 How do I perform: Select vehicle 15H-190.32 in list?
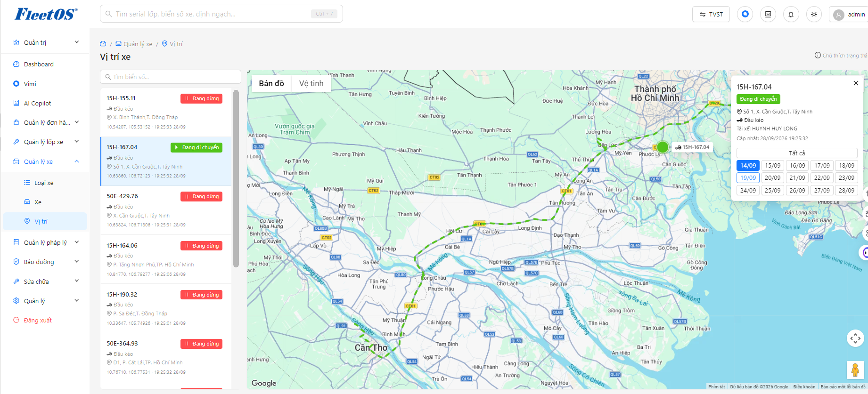[x=166, y=308]
